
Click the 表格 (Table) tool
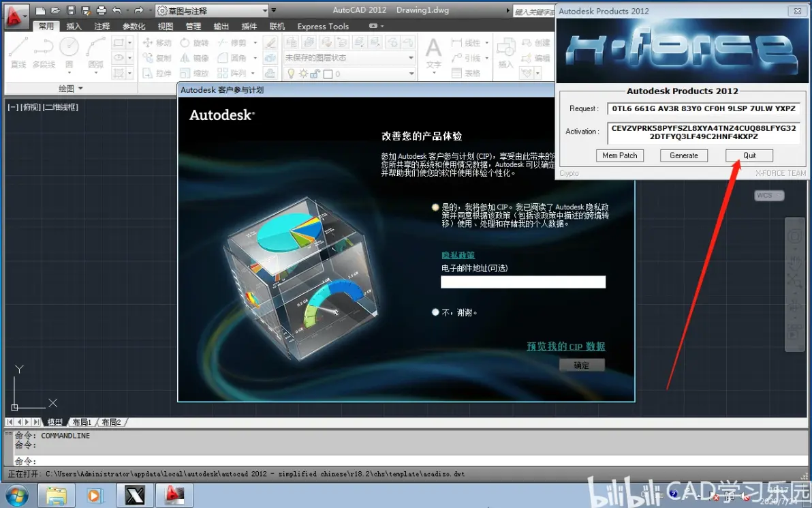(466, 74)
